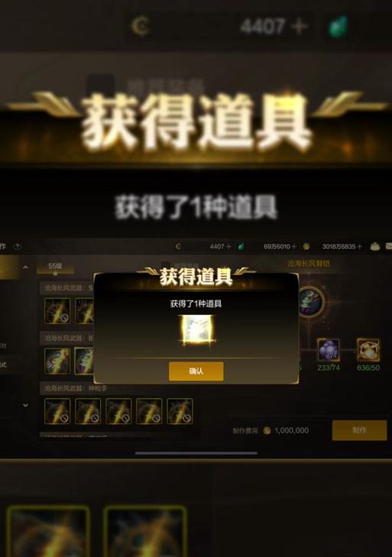Confirm the obtained item with 确认
Viewport: 392px width, 557px height.
[196, 371]
